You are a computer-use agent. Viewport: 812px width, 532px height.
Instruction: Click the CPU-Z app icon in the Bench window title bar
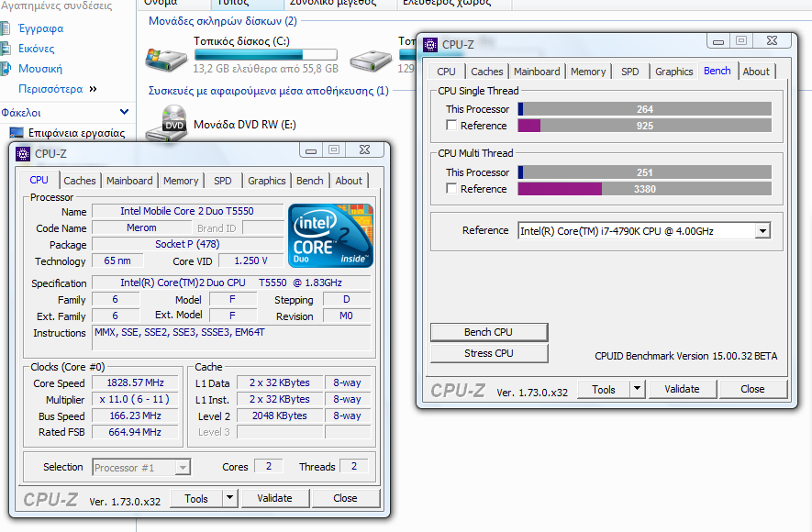tap(429, 45)
